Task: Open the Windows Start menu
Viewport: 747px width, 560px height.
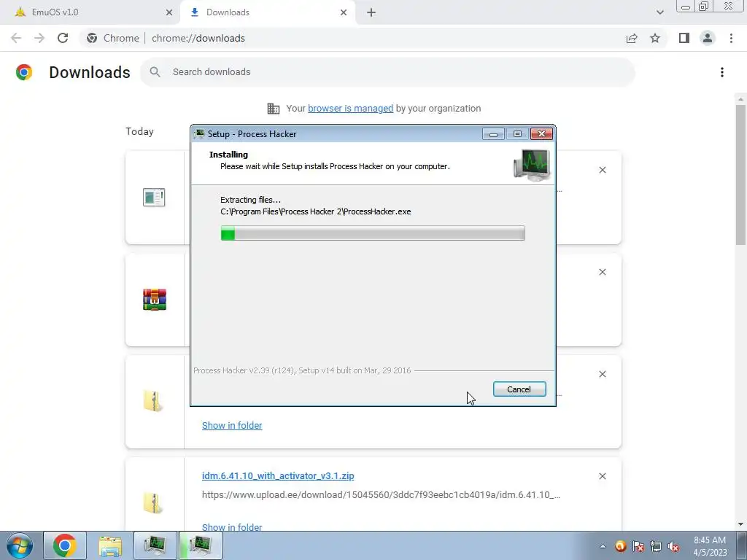Action: pyautogui.click(x=20, y=545)
